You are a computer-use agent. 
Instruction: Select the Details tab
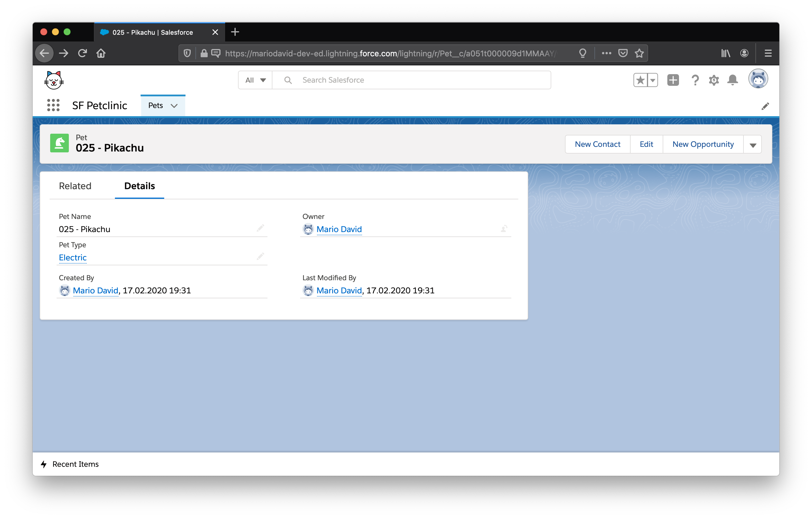(x=140, y=186)
